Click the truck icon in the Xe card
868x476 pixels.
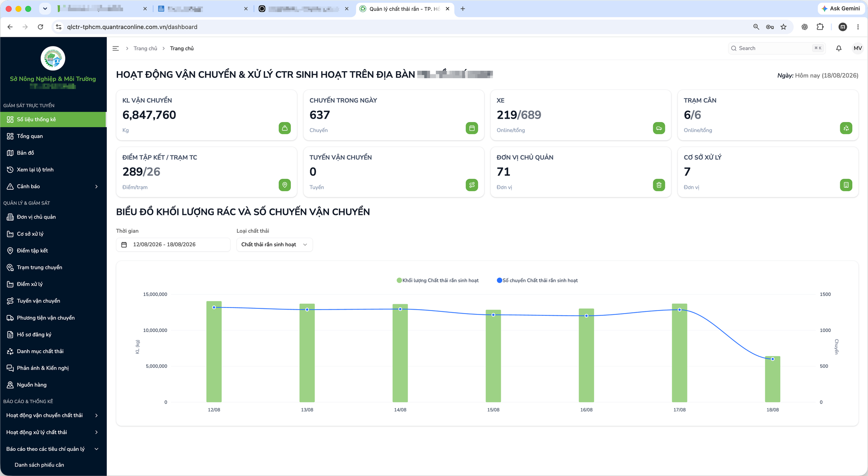tap(659, 128)
